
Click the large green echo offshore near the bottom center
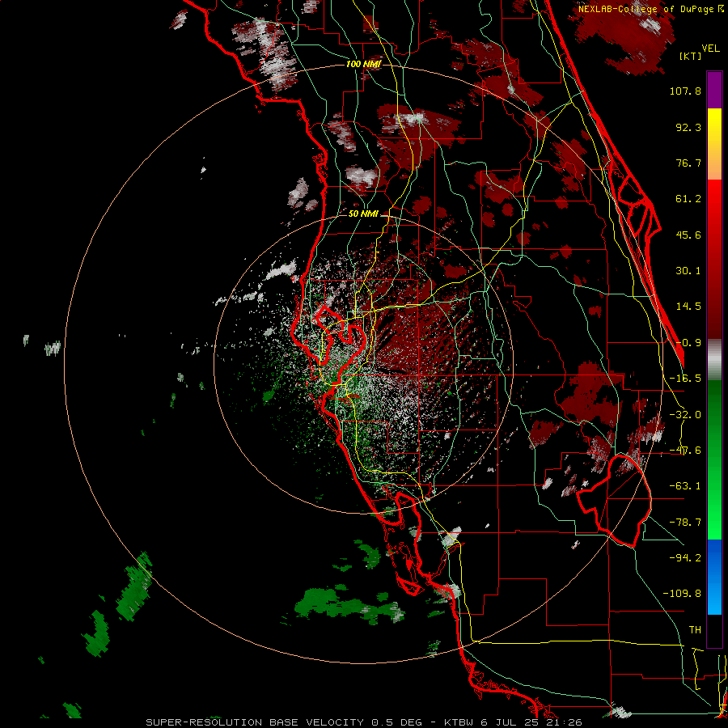click(x=349, y=603)
